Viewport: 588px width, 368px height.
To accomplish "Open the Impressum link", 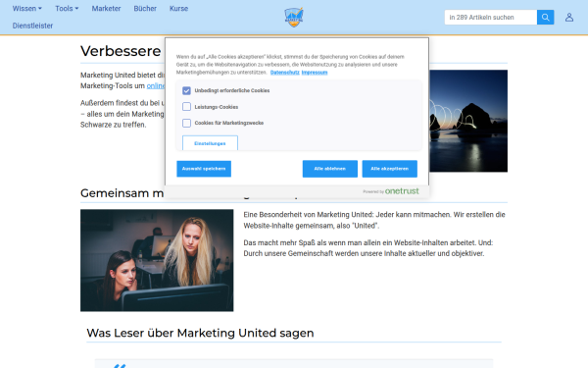I will [315, 73].
